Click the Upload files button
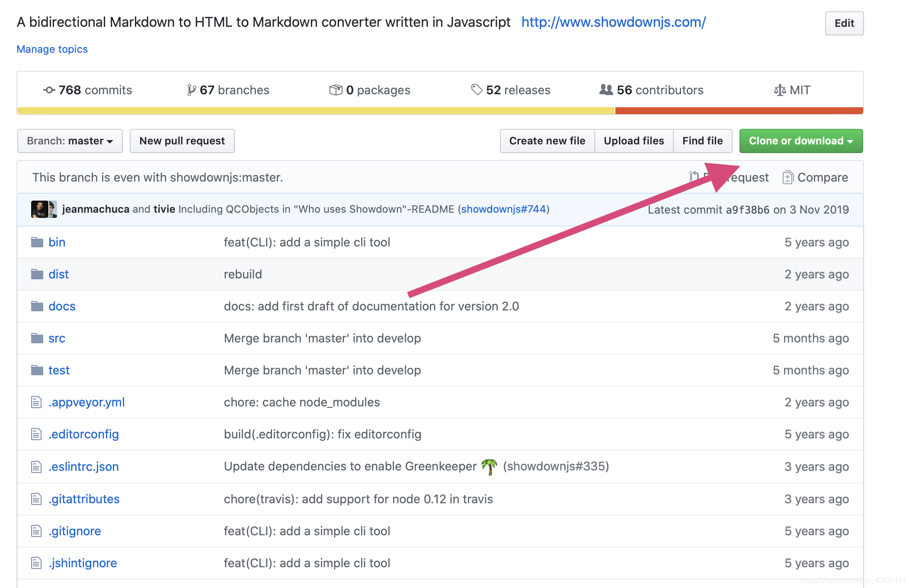This screenshot has height=588, width=909. pyautogui.click(x=634, y=141)
